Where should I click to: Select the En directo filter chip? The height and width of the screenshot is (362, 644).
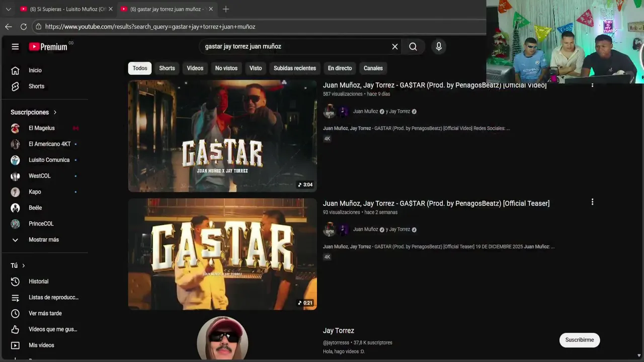coord(340,68)
